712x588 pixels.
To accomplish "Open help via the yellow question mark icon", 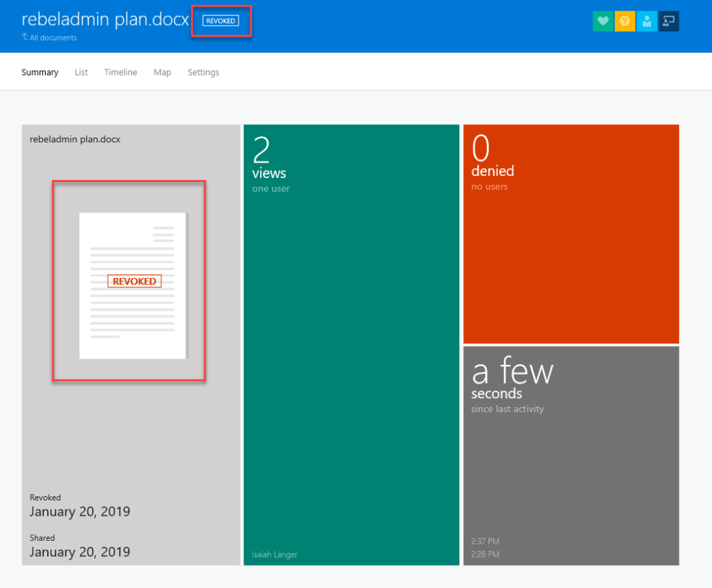I will pos(624,21).
